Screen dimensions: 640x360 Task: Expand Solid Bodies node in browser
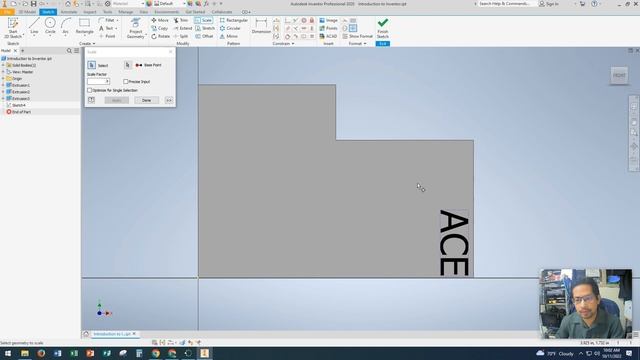click(3, 65)
